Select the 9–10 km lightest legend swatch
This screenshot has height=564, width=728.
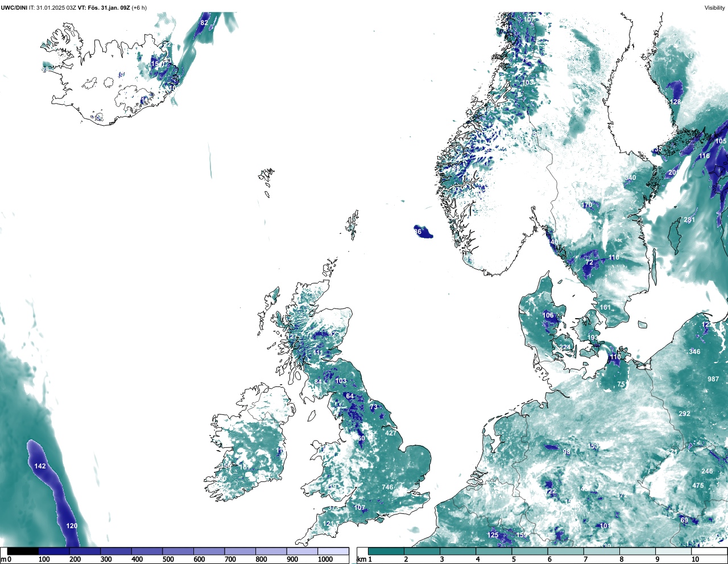click(674, 551)
